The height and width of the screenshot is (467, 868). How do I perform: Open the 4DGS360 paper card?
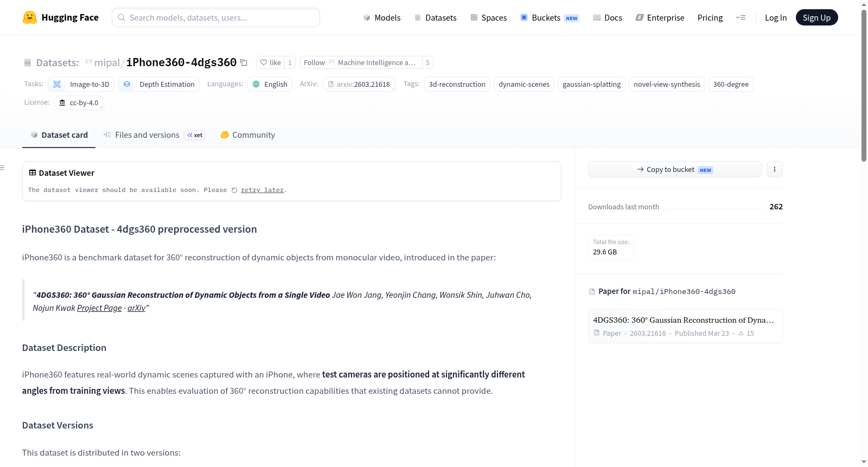[x=685, y=326]
